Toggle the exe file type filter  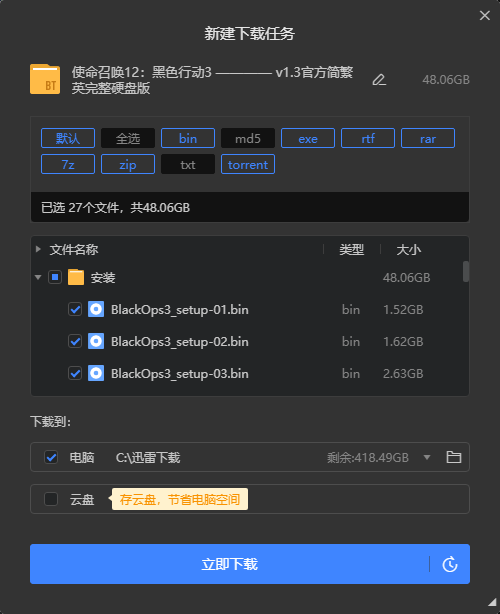click(308, 138)
